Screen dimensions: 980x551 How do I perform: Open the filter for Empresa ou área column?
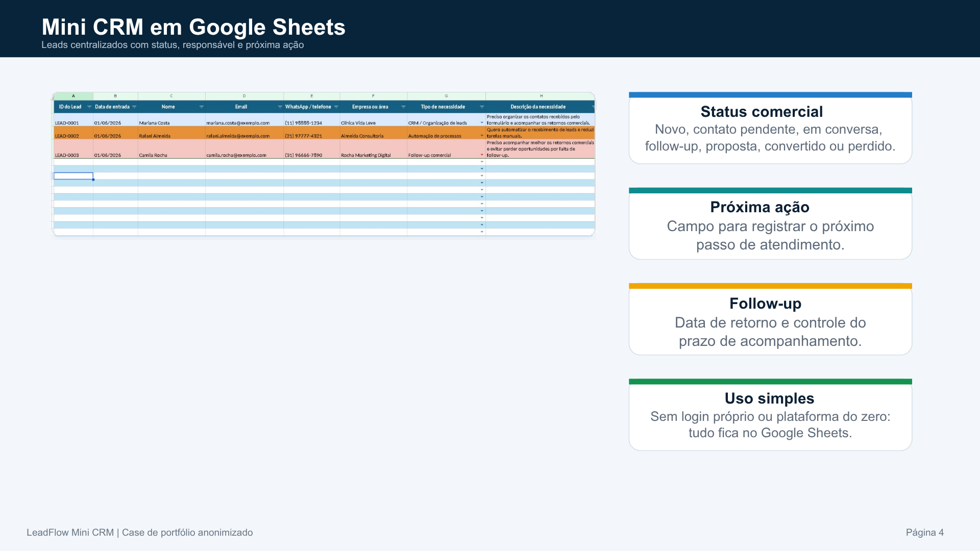point(403,107)
